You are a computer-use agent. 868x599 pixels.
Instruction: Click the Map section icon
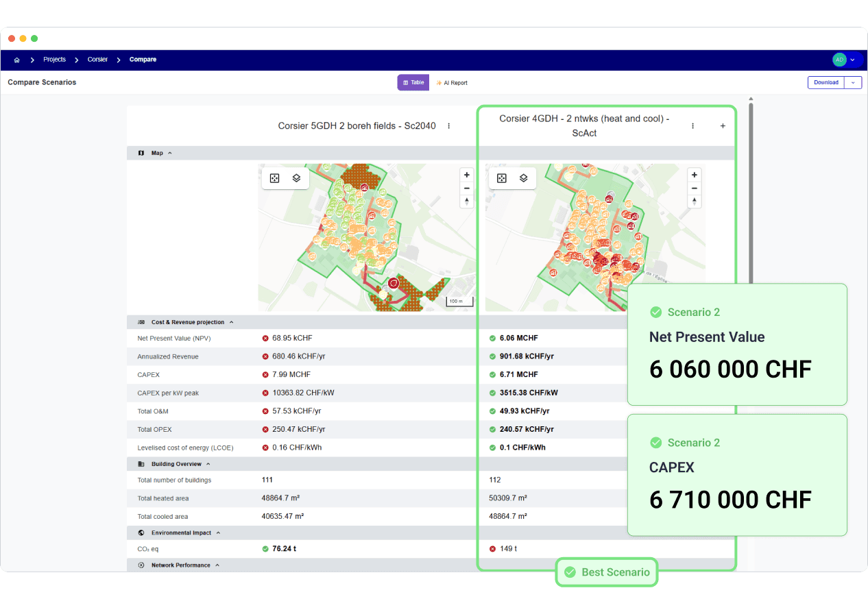141,153
